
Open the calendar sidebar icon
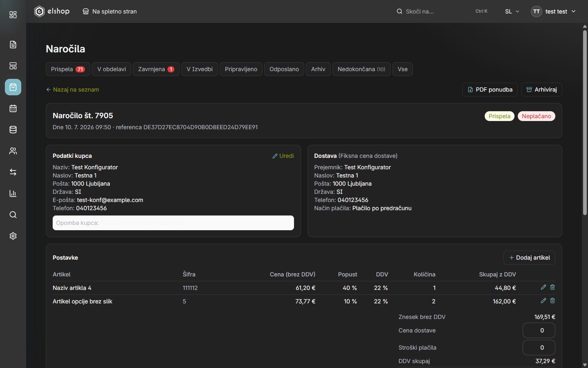pos(13,108)
